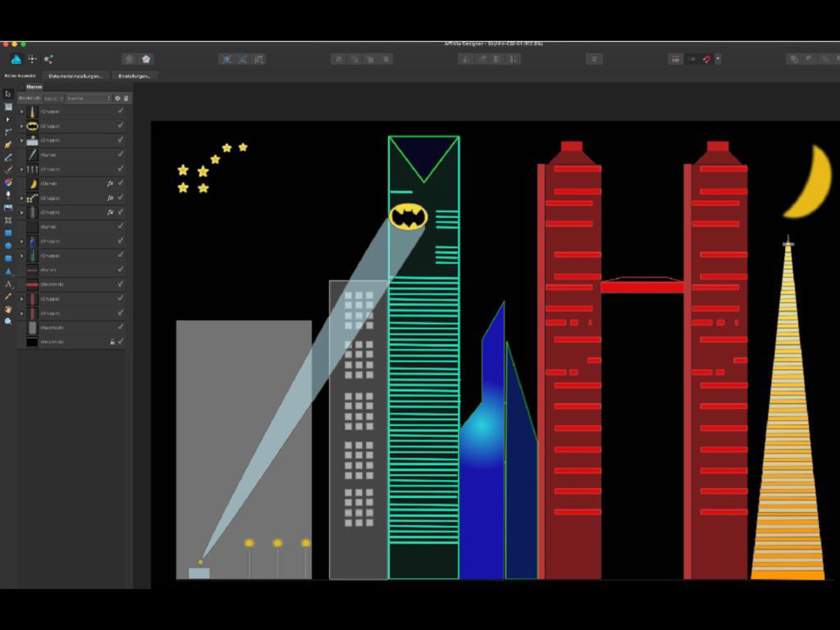Hide the street lamps group layer
840x630 pixels.
121,169
